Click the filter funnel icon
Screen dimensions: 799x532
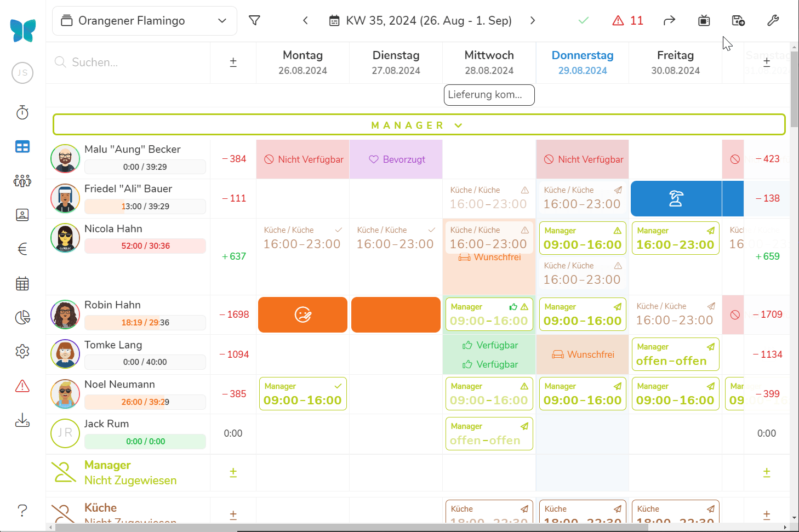coord(254,21)
